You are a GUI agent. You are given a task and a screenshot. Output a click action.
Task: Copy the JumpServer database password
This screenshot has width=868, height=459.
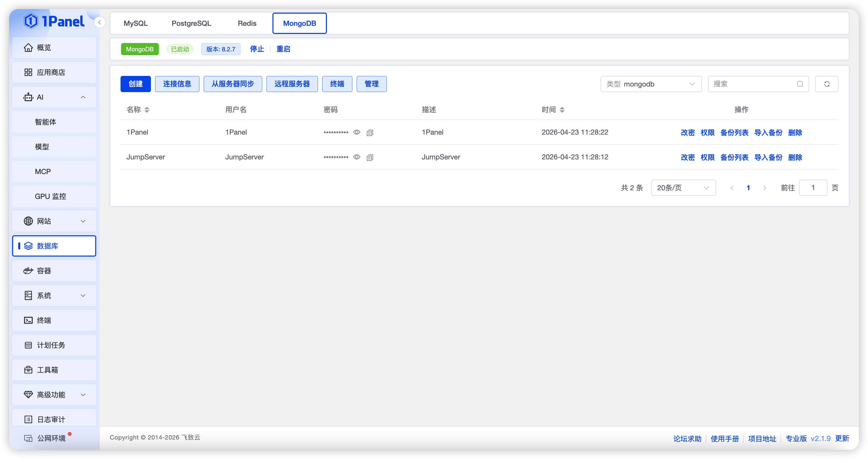coord(370,157)
